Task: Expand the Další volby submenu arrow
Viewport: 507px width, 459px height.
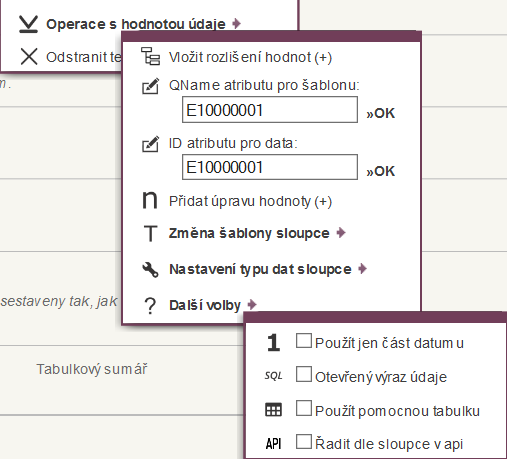Action: tap(252, 305)
